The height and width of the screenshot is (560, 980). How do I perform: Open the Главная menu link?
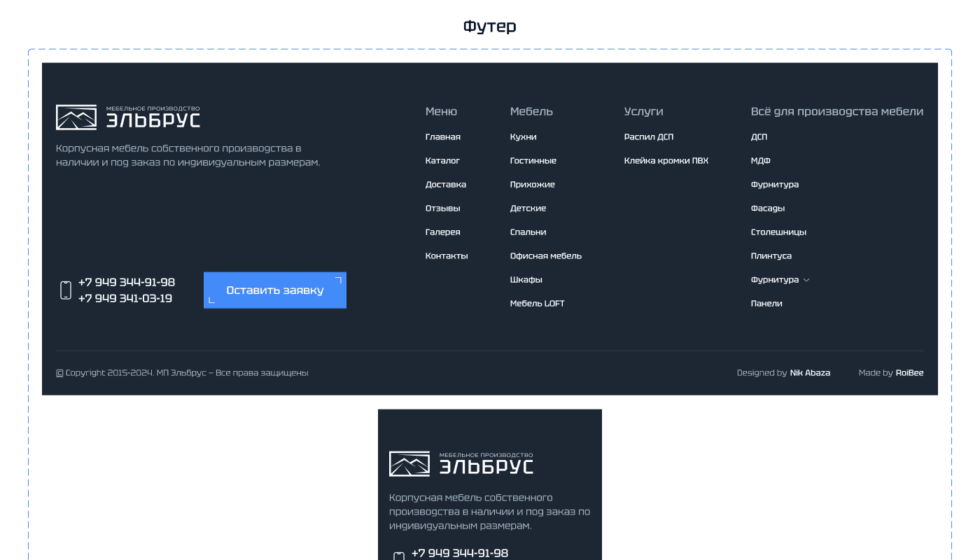[443, 137]
